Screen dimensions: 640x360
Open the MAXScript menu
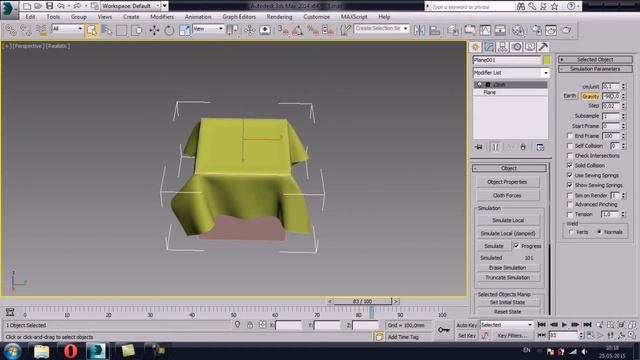click(x=354, y=17)
